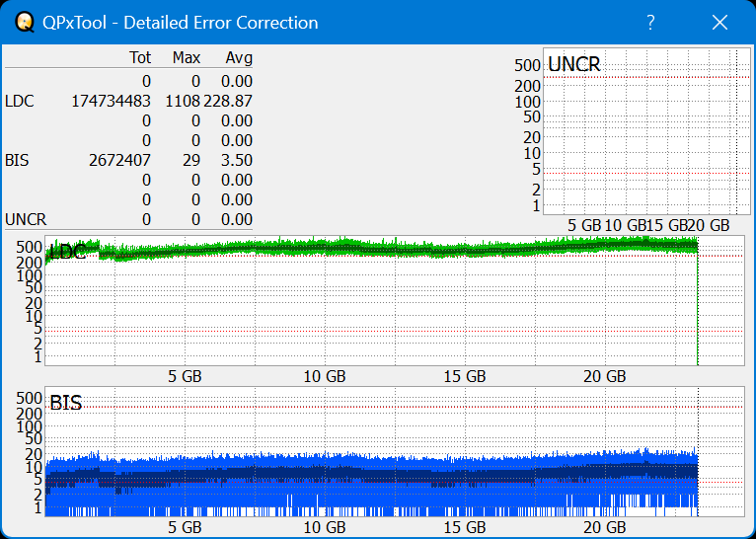The width and height of the screenshot is (756, 539).
Task: Click the BIS graph title label
Action: (65, 403)
